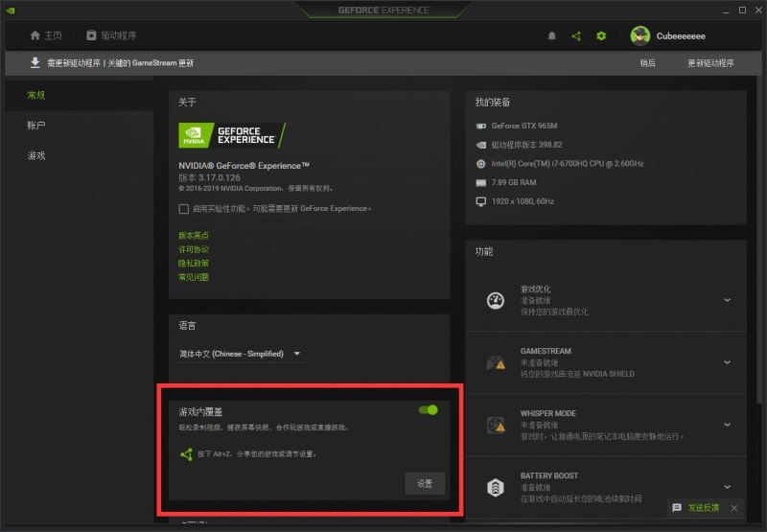Screen dimensions: 767x532
Task: Expand the BATTERY BOOST feature chevron
Action: point(728,487)
